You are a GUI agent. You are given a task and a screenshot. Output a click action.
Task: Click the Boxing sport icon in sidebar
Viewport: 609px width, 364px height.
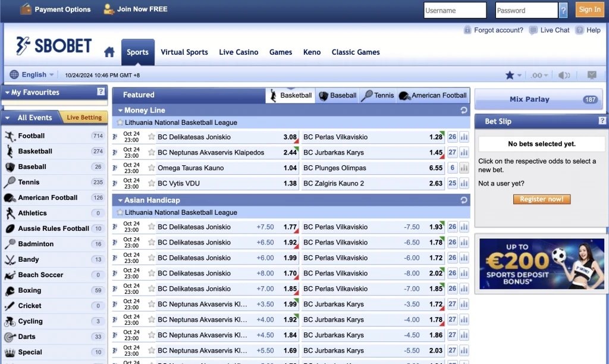(10, 291)
